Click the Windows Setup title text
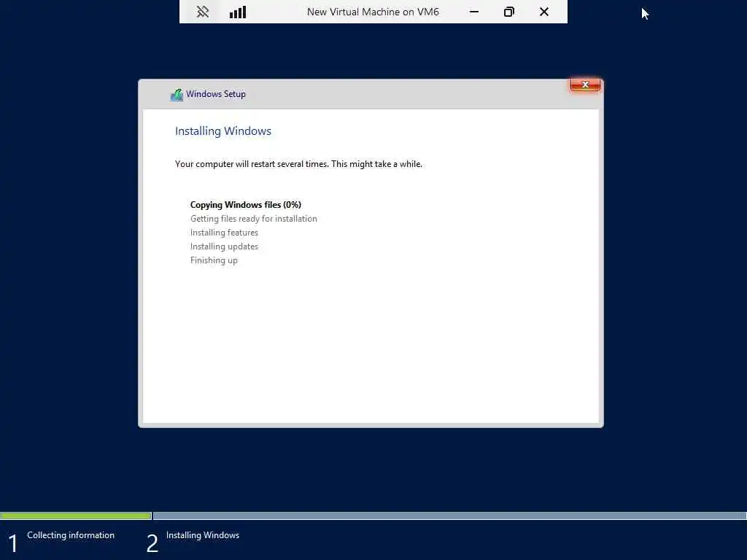 click(216, 94)
